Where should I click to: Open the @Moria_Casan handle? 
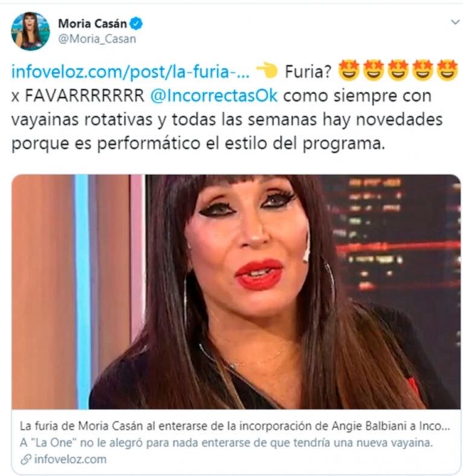97,39
